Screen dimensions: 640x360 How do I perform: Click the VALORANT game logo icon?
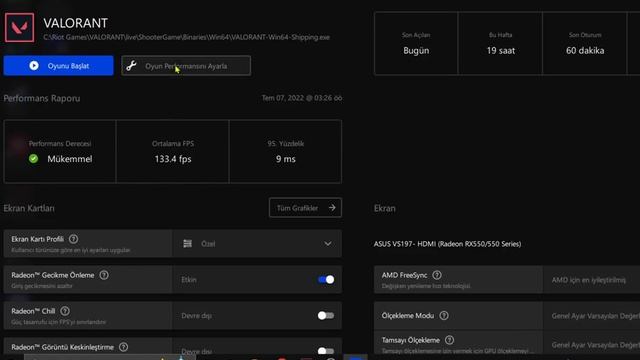pyautogui.click(x=19, y=27)
